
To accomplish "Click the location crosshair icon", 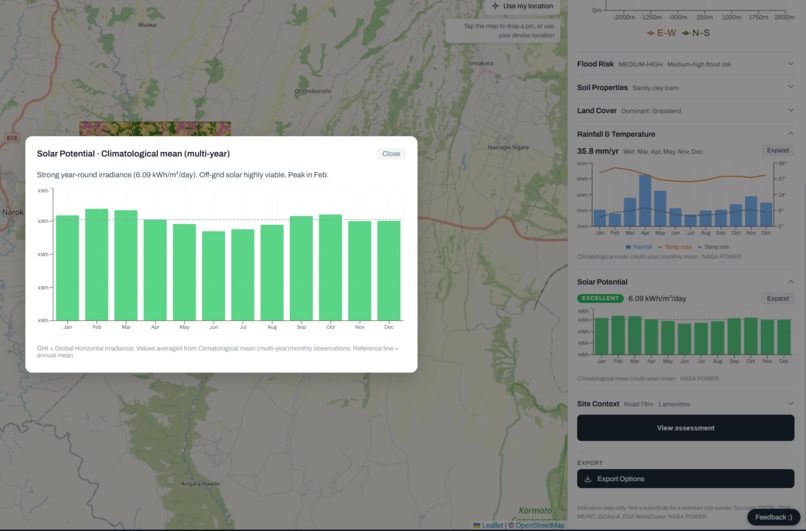I will pos(495,6).
